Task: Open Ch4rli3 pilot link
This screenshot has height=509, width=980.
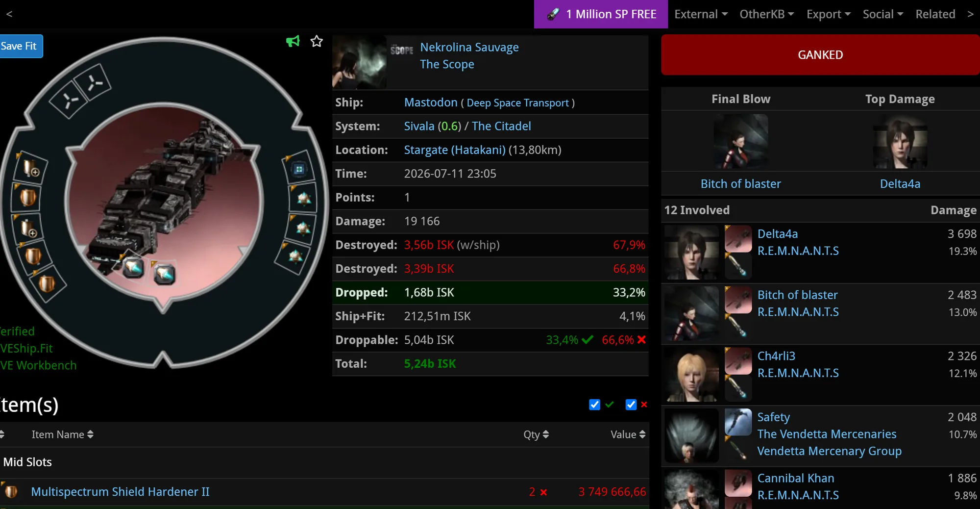Action: 776,356
